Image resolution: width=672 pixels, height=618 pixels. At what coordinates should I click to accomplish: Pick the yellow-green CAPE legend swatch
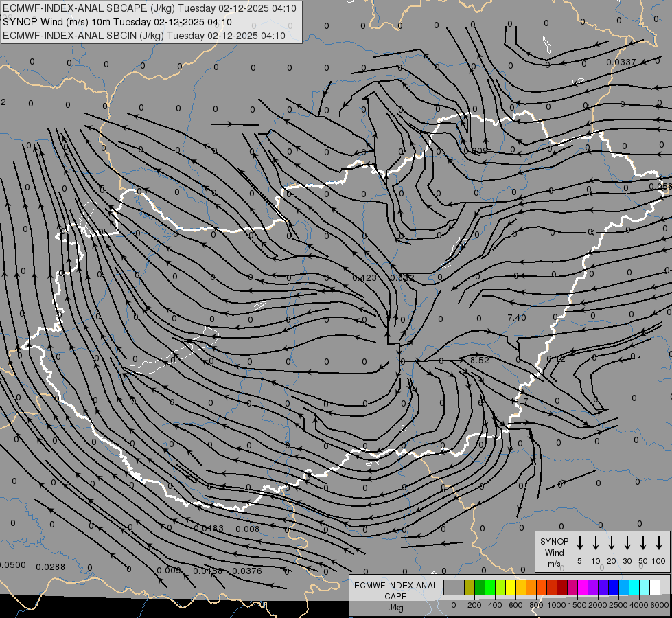[x=500, y=587]
